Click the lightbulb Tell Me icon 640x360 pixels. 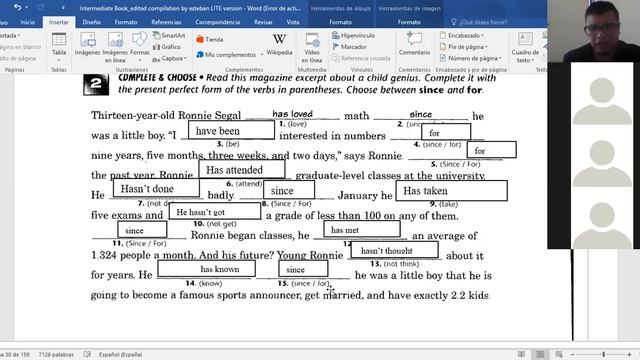pos(454,22)
